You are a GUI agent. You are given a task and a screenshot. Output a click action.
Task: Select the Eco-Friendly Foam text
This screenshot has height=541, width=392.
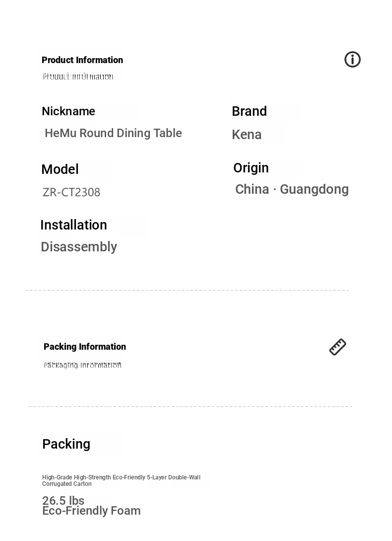[91, 511]
